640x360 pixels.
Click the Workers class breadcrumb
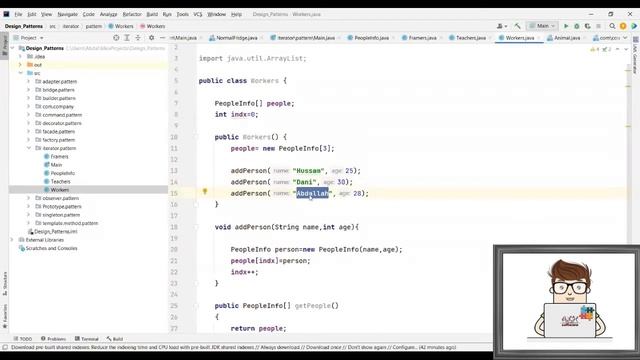121,26
